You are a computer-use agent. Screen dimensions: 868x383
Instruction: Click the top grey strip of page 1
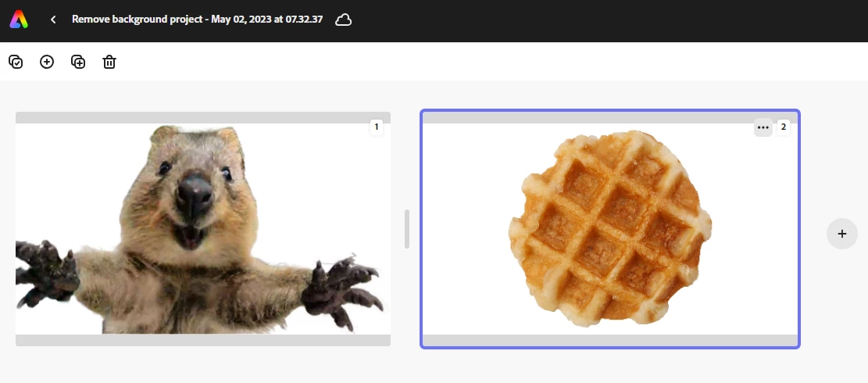tap(203, 117)
